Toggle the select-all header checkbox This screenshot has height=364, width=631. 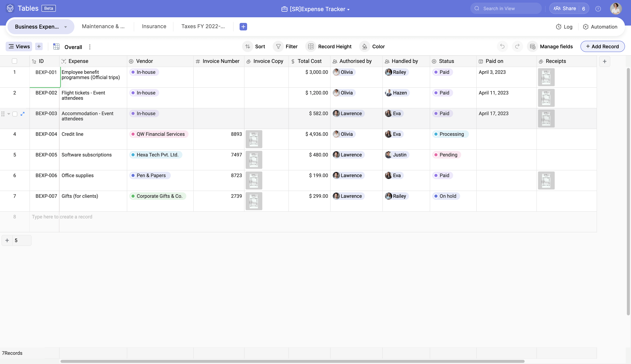14,61
